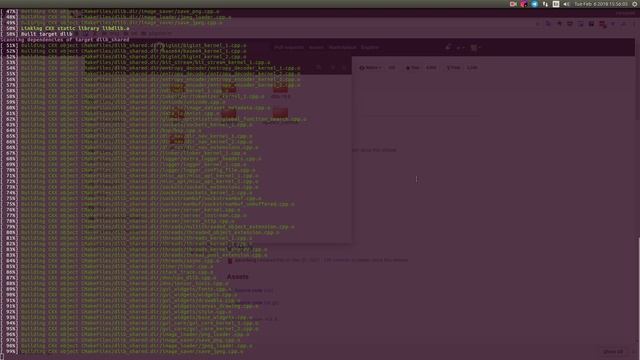Viewport: 640px width, 360px height.
Task: Open the network connections indicator
Action: point(545,4)
